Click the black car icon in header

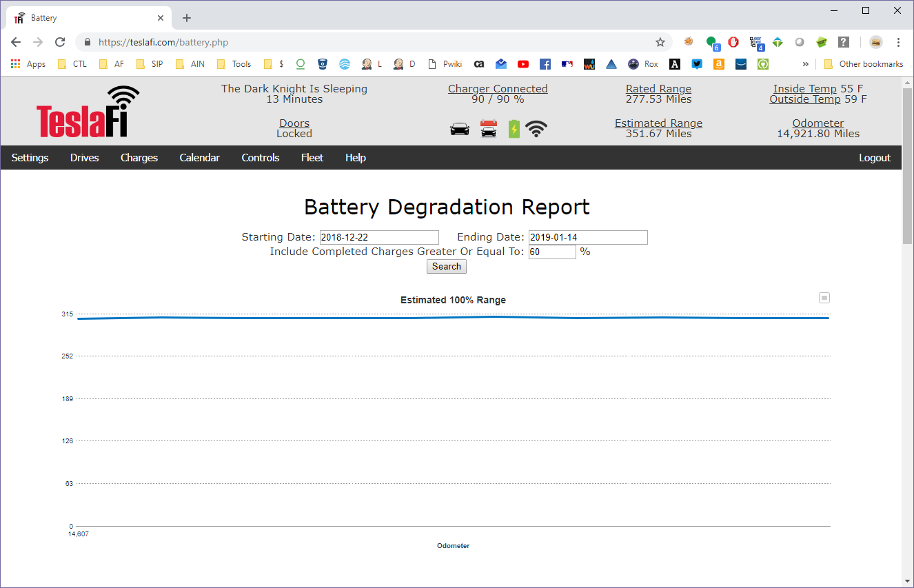(x=459, y=129)
